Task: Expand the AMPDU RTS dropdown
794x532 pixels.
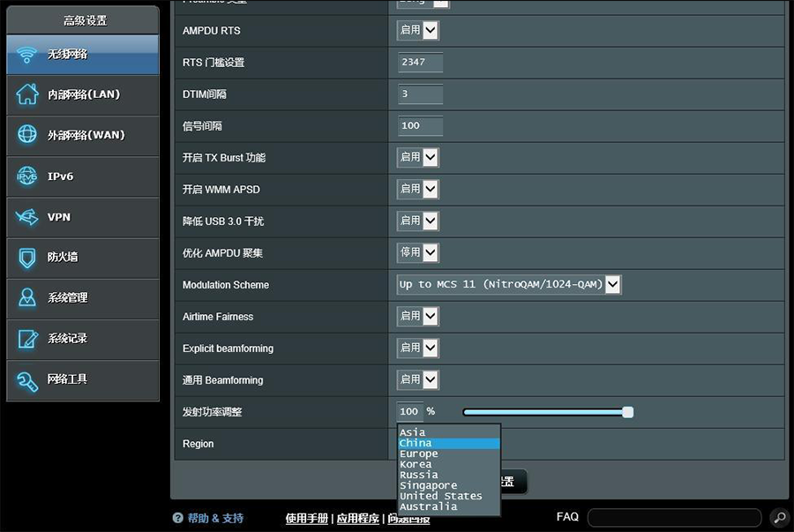Action: (418, 31)
